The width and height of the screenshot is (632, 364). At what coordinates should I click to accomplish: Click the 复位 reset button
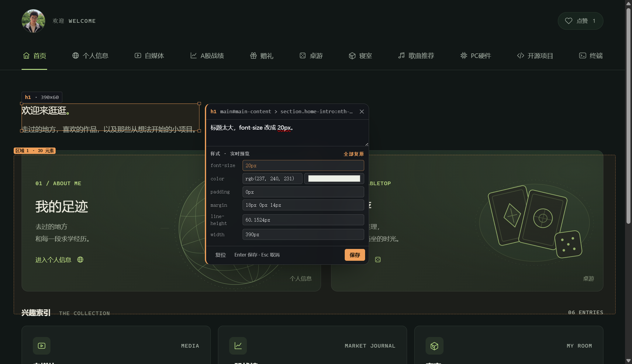coord(221,255)
